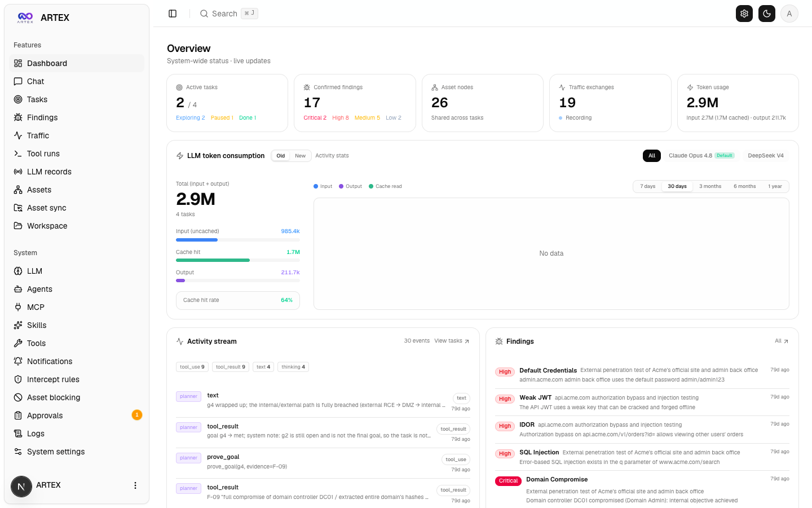Open Notifications bell item
The width and height of the screenshot is (812, 508).
click(x=77, y=361)
